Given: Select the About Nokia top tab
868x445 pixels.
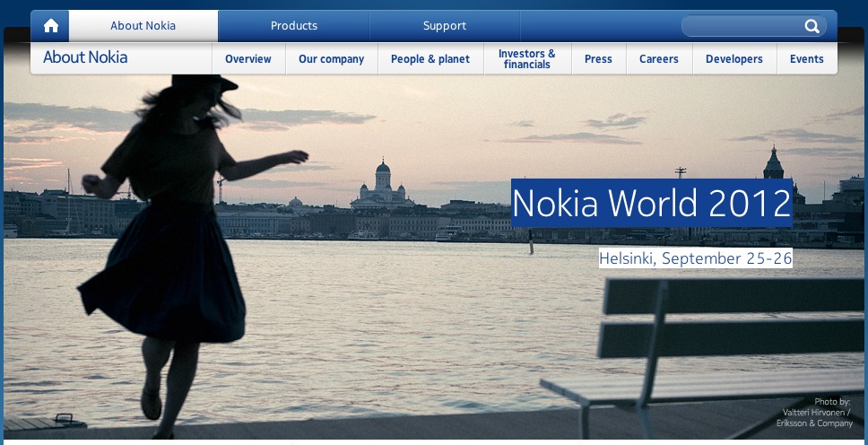Looking at the screenshot, I should click(143, 26).
